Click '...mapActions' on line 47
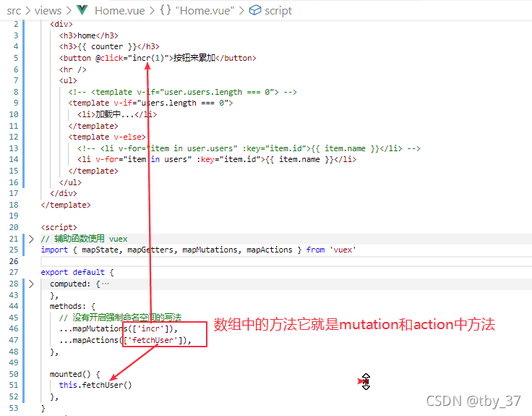This screenshot has width=532, height=416. click(x=89, y=340)
